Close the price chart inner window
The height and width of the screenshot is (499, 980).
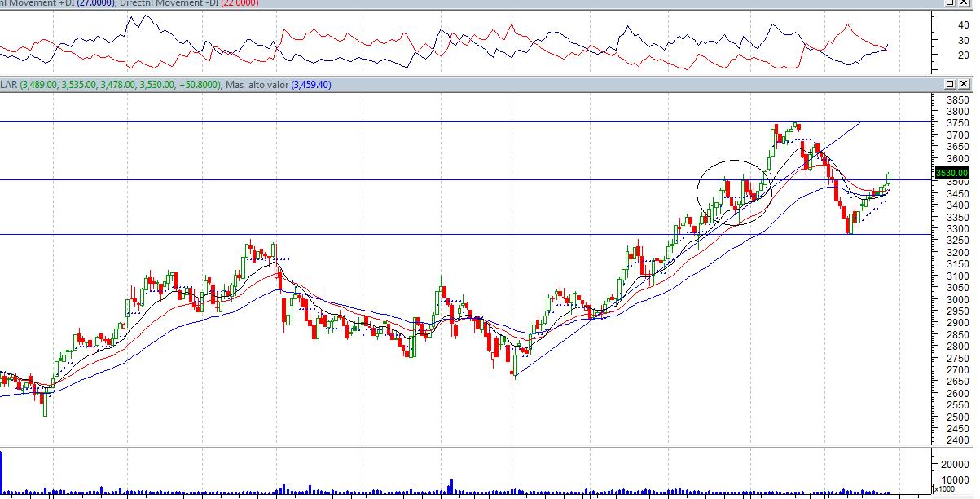pyautogui.click(x=964, y=84)
